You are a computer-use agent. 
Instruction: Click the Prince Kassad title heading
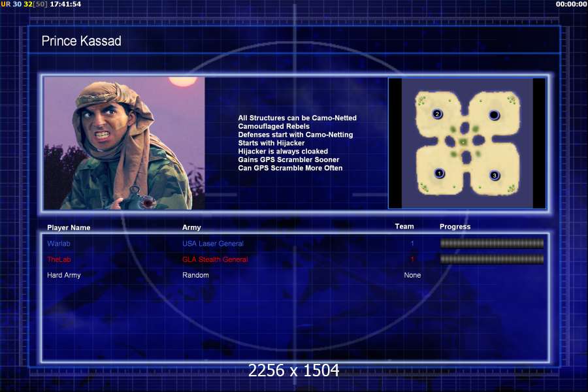click(81, 41)
